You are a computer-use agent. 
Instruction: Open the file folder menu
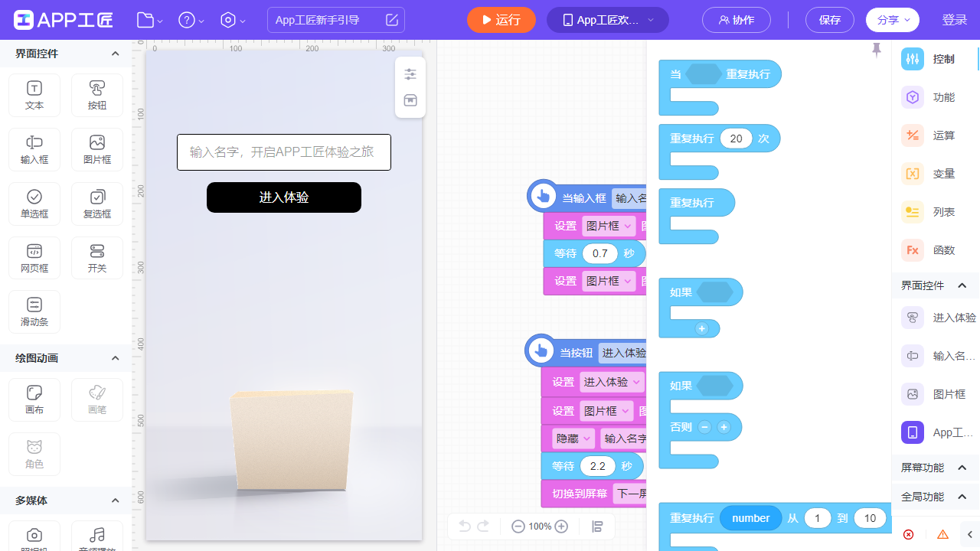(x=149, y=20)
